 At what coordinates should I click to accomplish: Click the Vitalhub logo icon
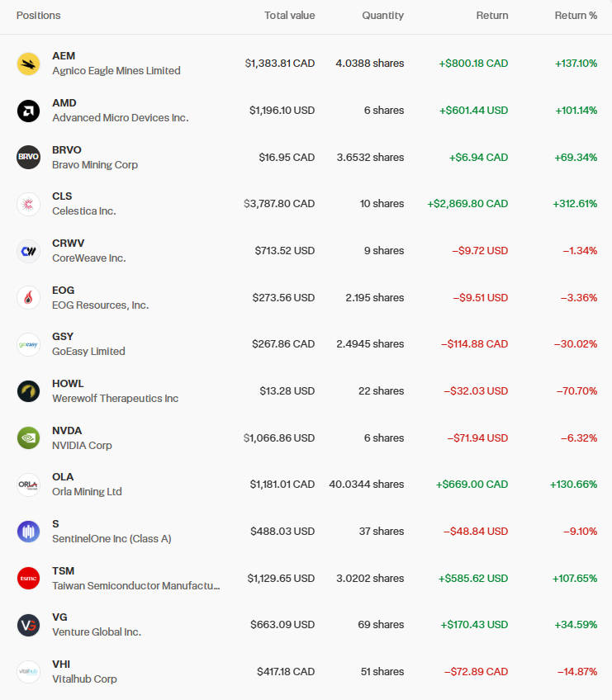(x=28, y=672)
